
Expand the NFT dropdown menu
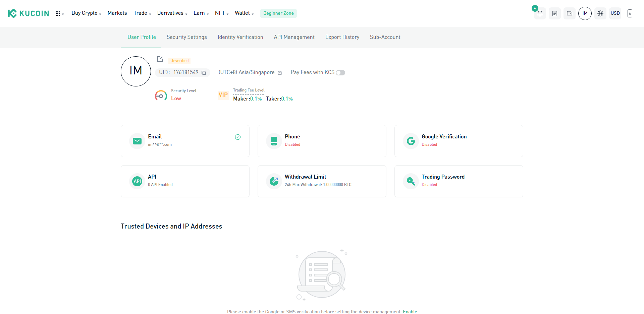click(222, 13)
